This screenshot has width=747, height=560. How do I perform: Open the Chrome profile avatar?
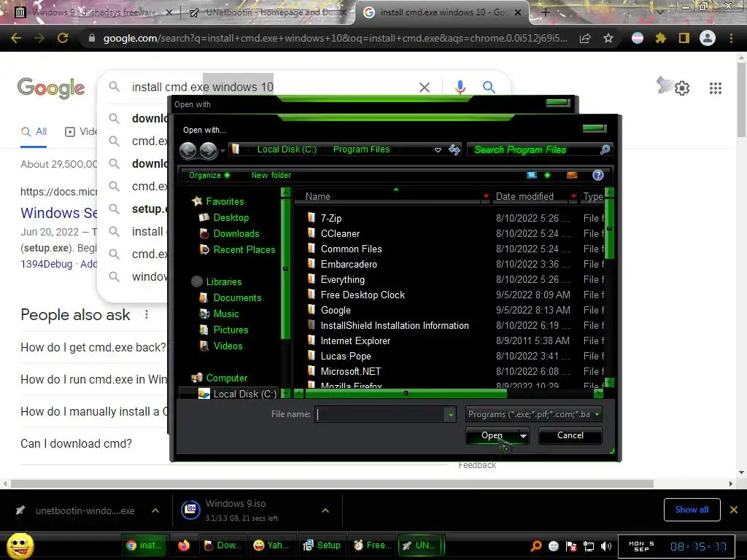708,38
